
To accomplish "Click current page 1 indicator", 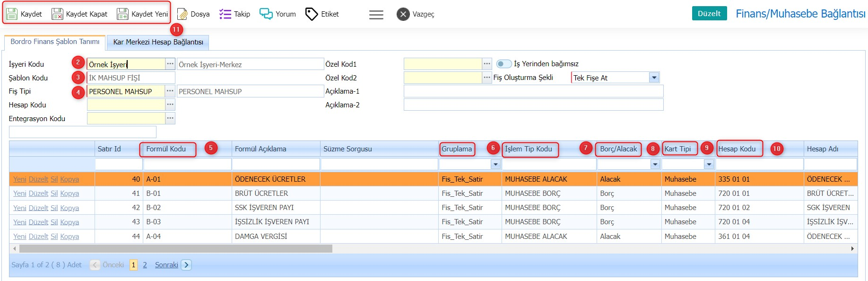I will click(x=133, y=265).
